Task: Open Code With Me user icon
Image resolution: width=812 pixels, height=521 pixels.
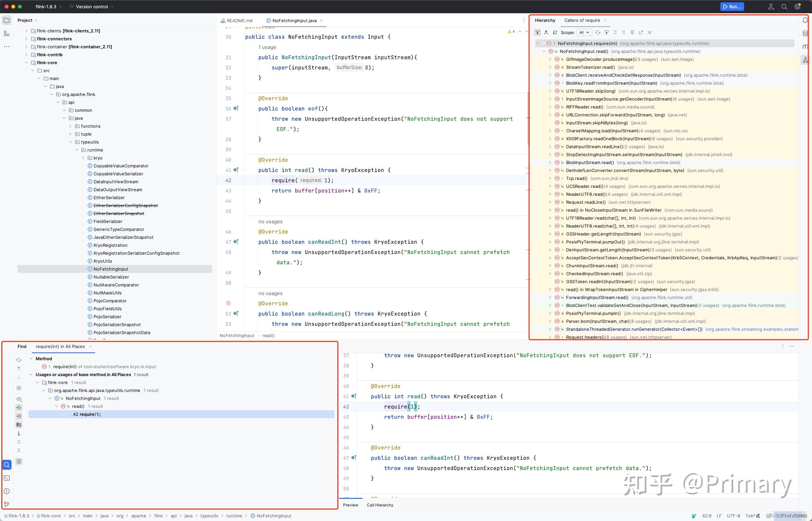Action: 771,6
